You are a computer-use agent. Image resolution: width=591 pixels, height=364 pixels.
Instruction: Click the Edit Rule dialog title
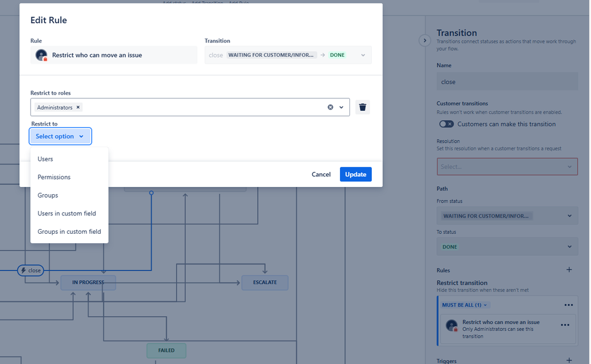(49, 20)
